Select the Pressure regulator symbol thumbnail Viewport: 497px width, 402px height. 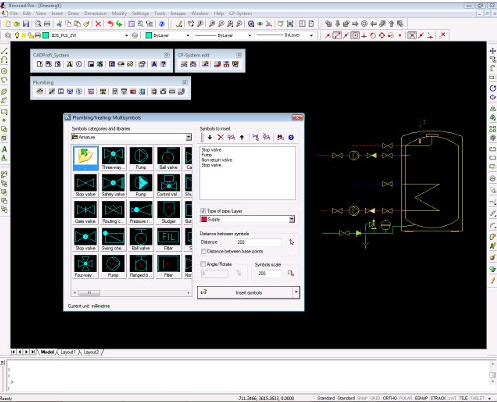pos(141,212)
